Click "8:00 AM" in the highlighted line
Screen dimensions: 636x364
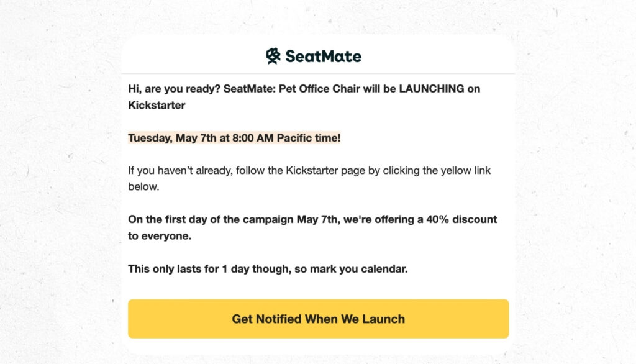253,138
